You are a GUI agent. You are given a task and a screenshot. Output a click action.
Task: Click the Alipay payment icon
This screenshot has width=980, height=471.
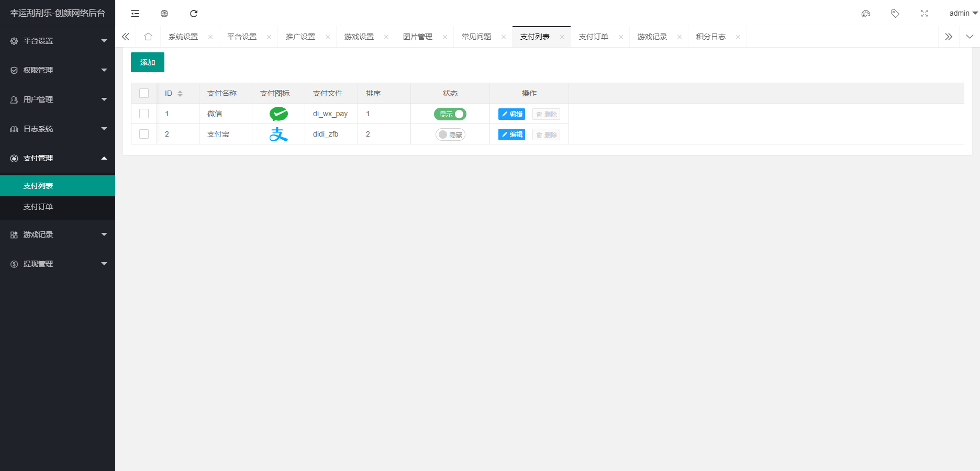[x=279, y=134]
